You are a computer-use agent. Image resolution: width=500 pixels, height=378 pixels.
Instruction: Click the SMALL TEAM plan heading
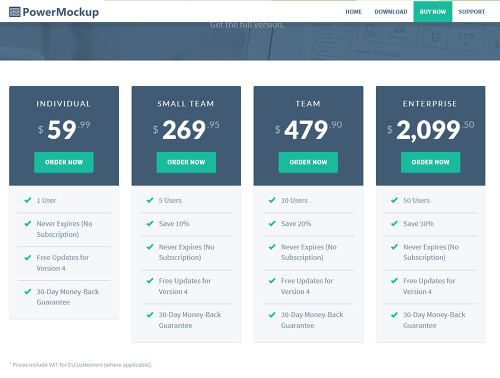186,104
